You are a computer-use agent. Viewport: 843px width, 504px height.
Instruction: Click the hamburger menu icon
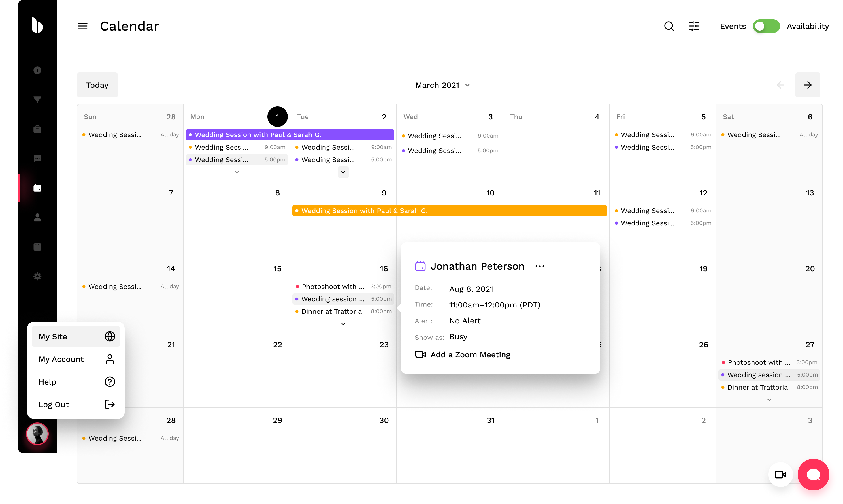point(82,26)
